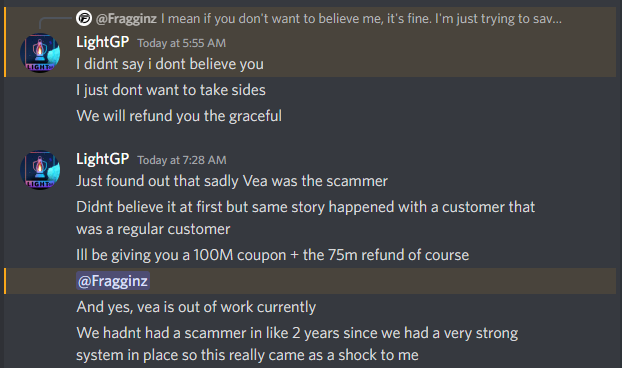The width and height of the screenshot is (622, 368).
Task: Select message 'I just dont want to take sides'
Action: click(171, 90)
